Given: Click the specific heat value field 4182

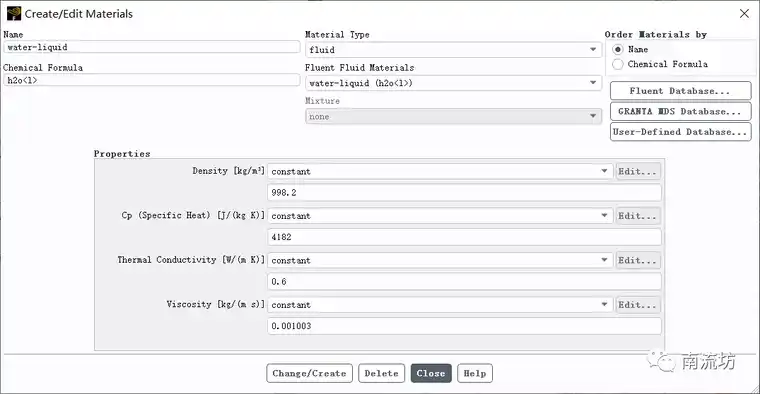Looking at the screenshot, I should pos(464,237).
